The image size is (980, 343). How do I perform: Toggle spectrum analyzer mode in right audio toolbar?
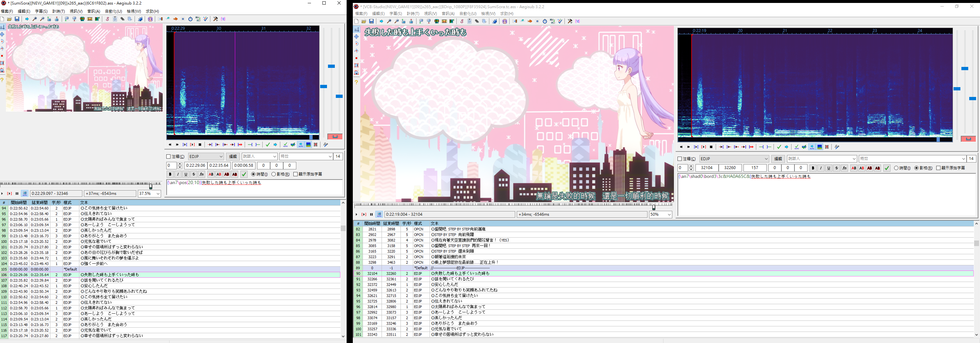click(820, 147)
